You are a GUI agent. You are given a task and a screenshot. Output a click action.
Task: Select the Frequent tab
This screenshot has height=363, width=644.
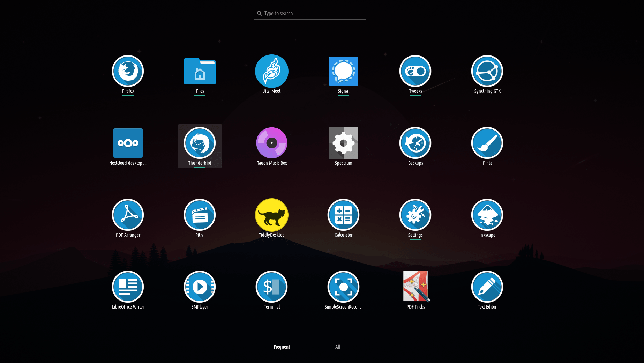282,347
